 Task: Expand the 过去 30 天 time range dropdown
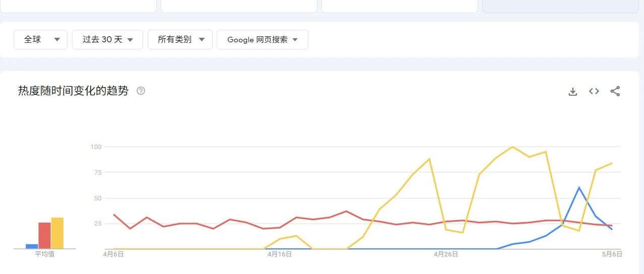coord(107,39)
